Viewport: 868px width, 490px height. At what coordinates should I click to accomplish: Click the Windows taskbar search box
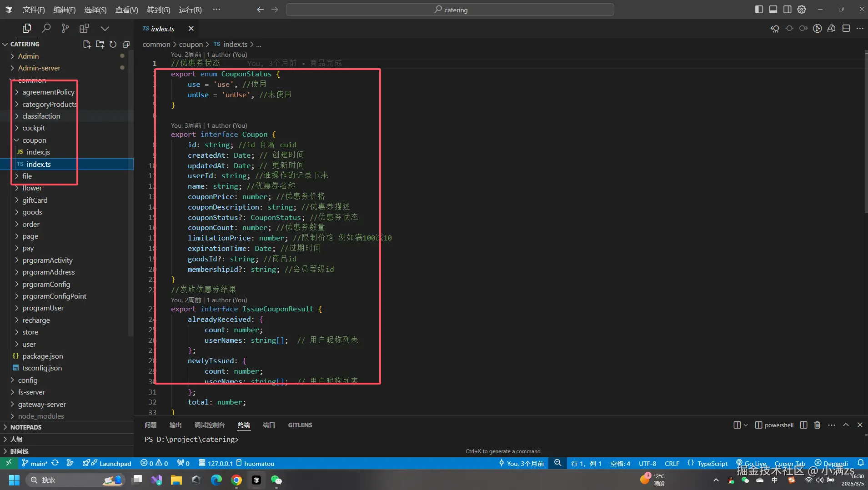tap(75, 480)
